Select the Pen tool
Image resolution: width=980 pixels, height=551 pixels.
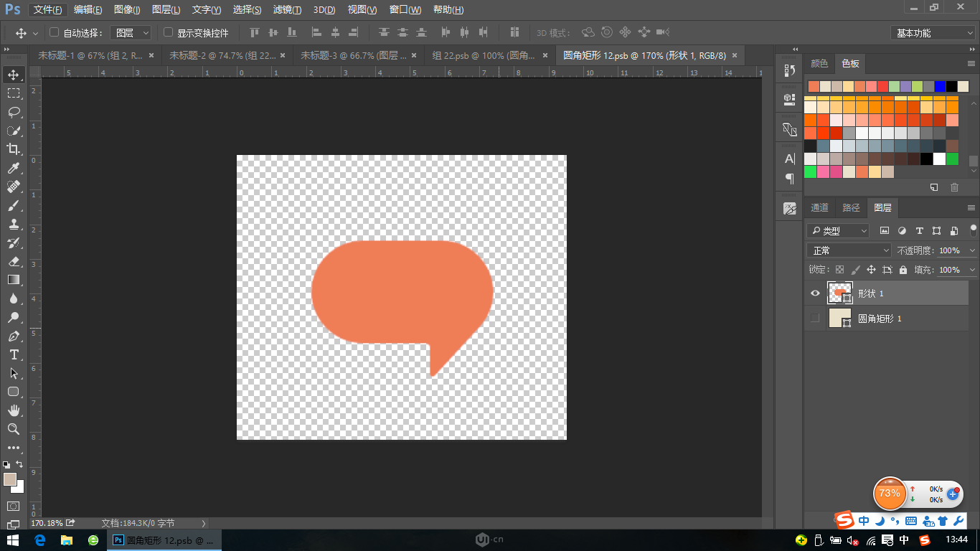point(14,336)
